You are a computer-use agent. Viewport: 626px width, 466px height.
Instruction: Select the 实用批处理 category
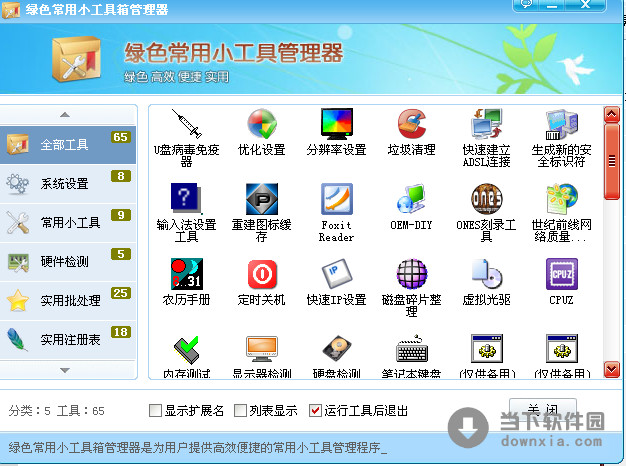(68, 300)
